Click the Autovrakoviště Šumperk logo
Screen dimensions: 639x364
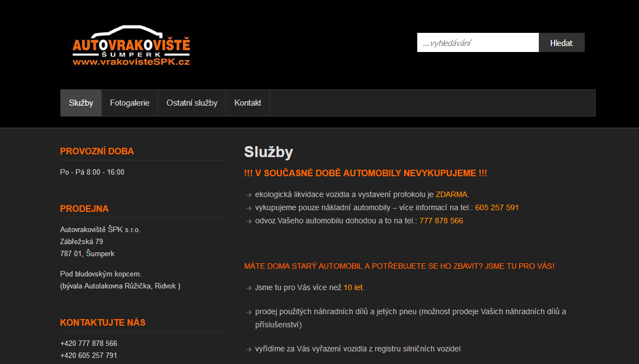tap(131, 45)
